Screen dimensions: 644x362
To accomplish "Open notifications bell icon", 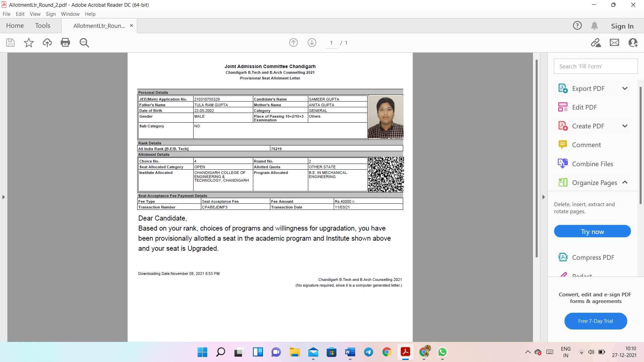I will [595, 25].
